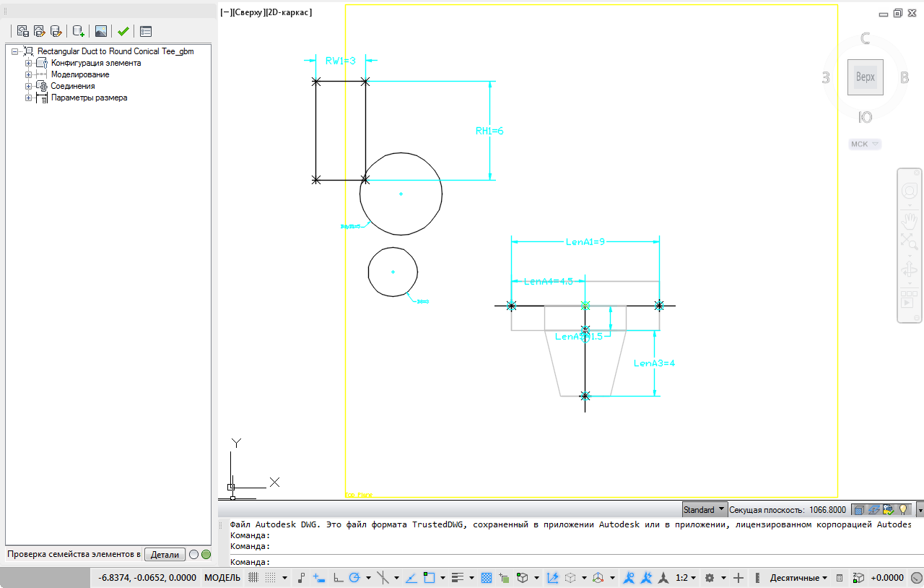Toggle ortho mode in status bar
This screenshot has width=924, height=588.
point(337,578)
